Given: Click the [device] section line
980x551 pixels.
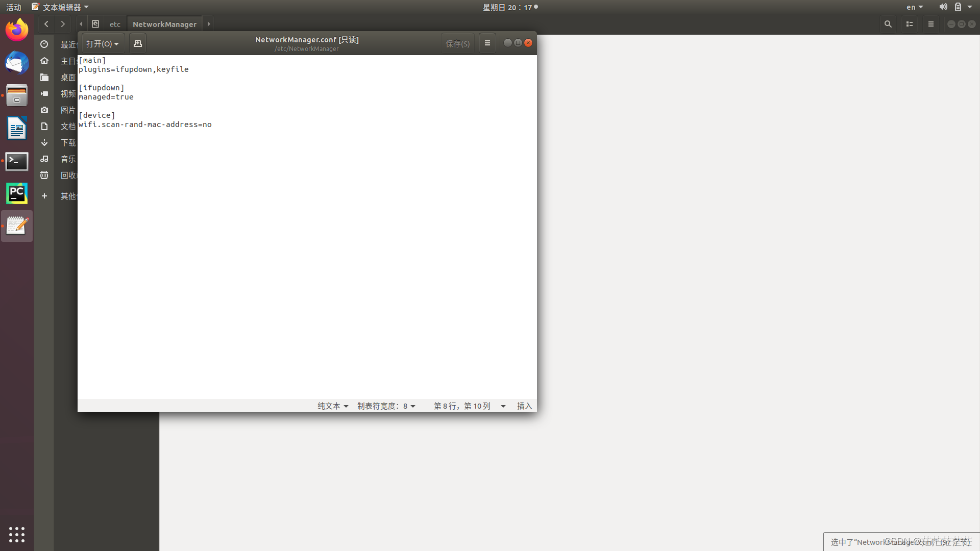Looking at the screenshot, I should pyautogui.click(x=97, y=115).
